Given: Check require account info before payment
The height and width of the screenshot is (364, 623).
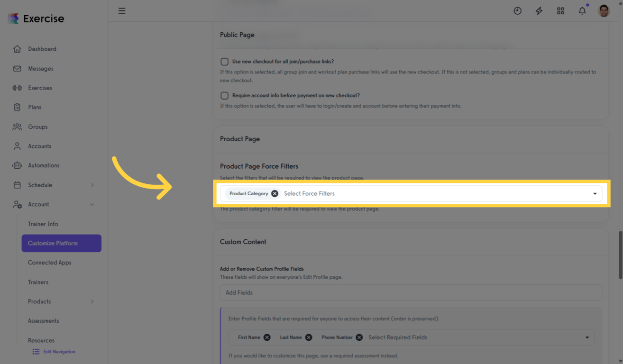Looking at the screenshot, I should 224,95.
